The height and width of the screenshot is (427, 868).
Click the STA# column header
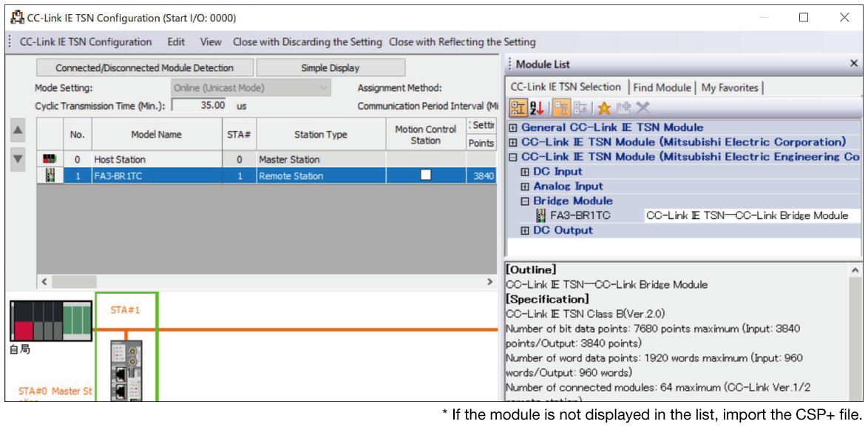point(239,134)
